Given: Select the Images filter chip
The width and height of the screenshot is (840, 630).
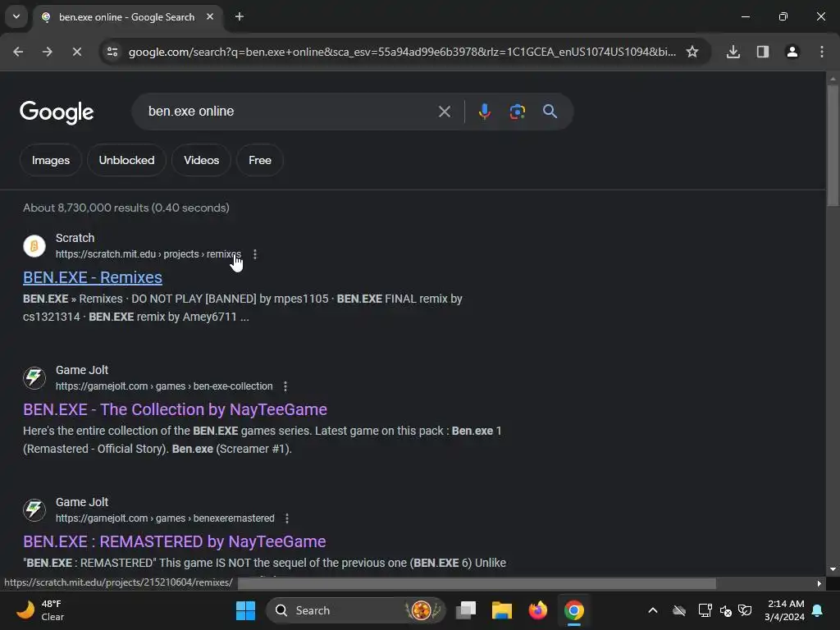Looking at the screenshot, I should point(50,160).
